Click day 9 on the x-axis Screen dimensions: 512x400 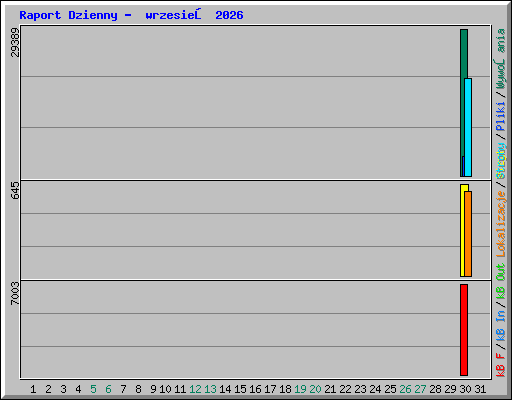(153, 389)
